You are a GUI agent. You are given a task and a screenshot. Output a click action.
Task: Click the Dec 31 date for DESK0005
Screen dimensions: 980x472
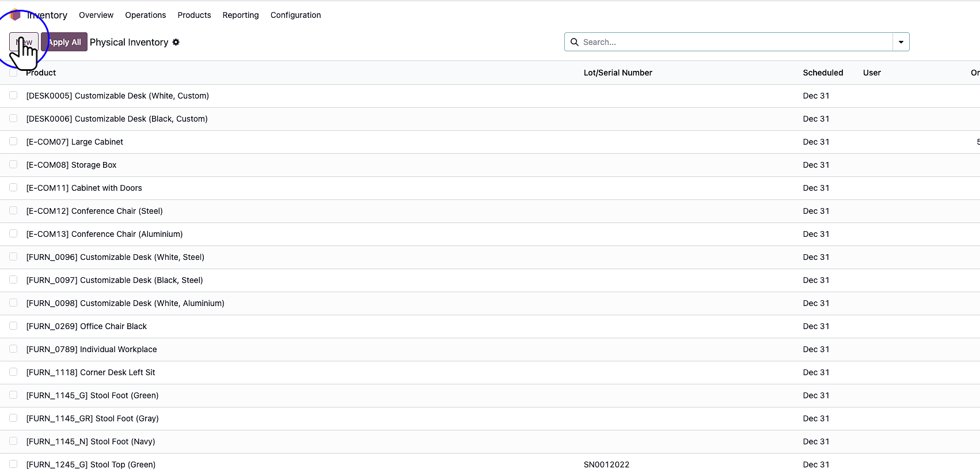[x=816, y=96]
